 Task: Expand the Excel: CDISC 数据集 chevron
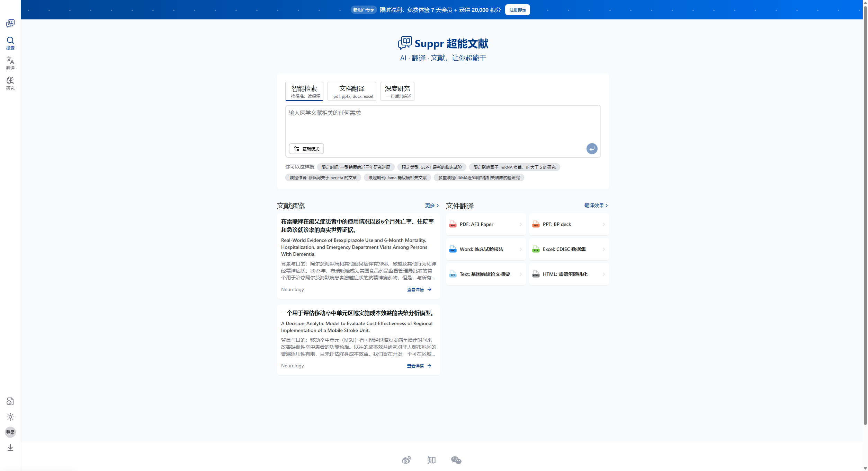(x=603, y=249)
